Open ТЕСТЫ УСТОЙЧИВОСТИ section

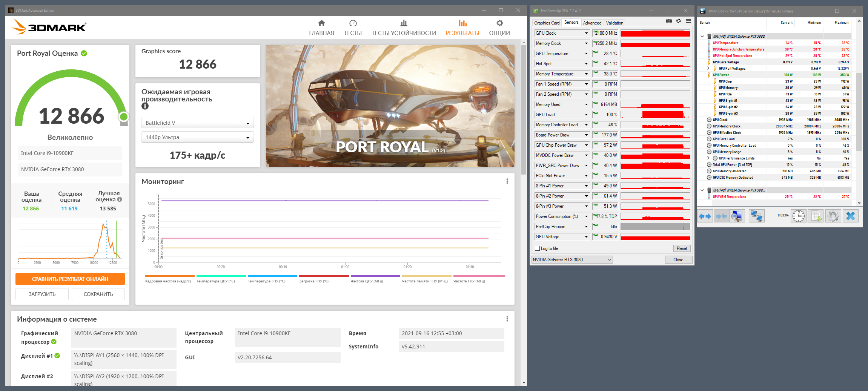(x=404, y=28)
